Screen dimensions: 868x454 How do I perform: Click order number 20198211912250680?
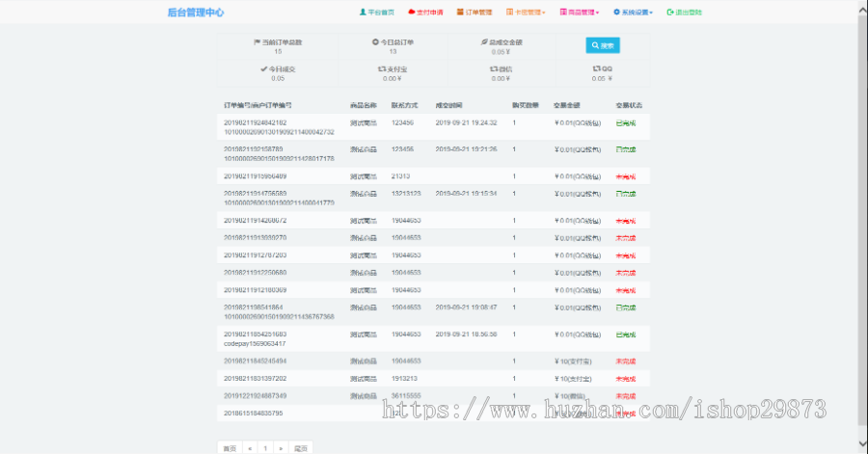[256, 273]
